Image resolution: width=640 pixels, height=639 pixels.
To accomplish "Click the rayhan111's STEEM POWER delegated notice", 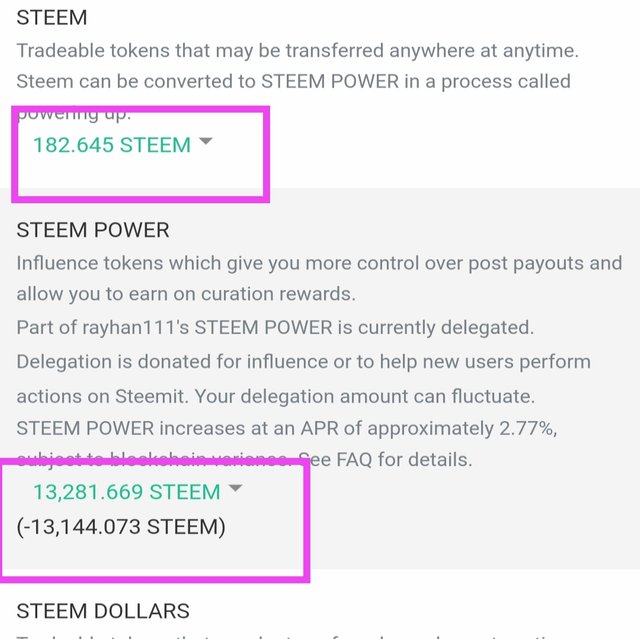I will coord(275,328).
